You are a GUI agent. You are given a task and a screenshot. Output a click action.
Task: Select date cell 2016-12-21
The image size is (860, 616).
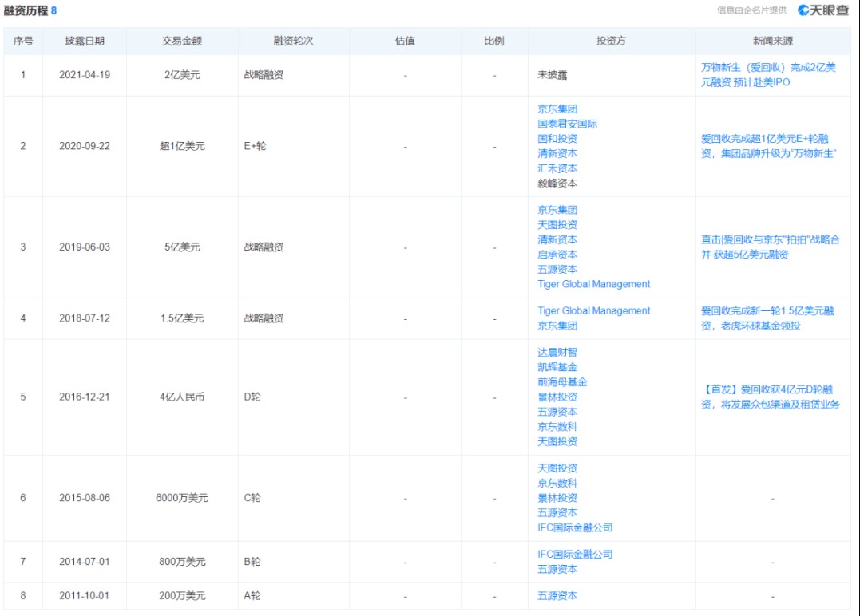85,397
